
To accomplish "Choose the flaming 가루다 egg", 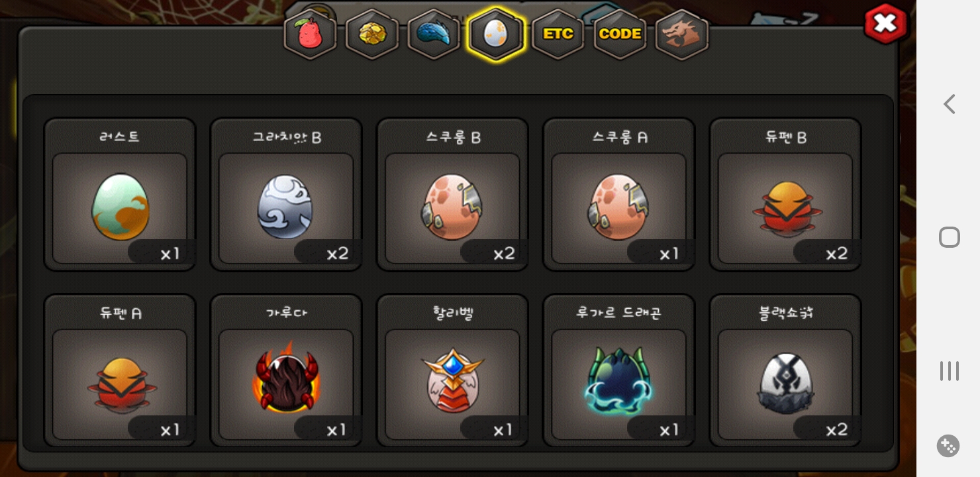I will [x=286, y=371].
